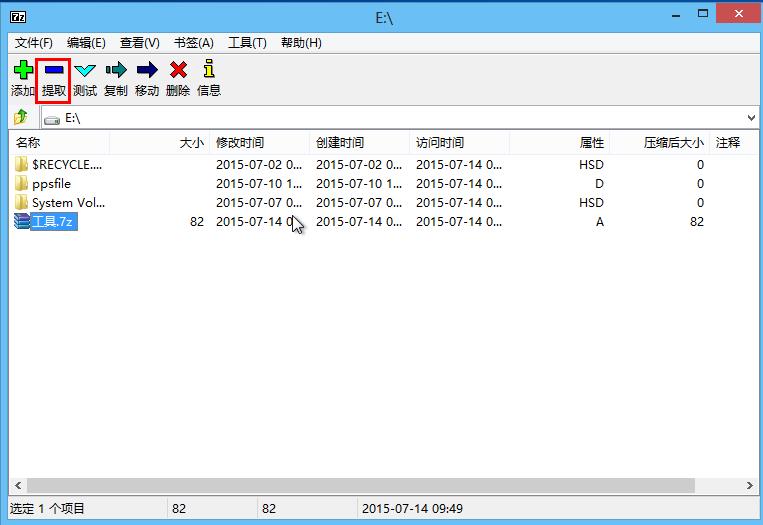The image size is (763, 525).
Task: Sort by 大小 column header
Action: click(x=160, y=143)
